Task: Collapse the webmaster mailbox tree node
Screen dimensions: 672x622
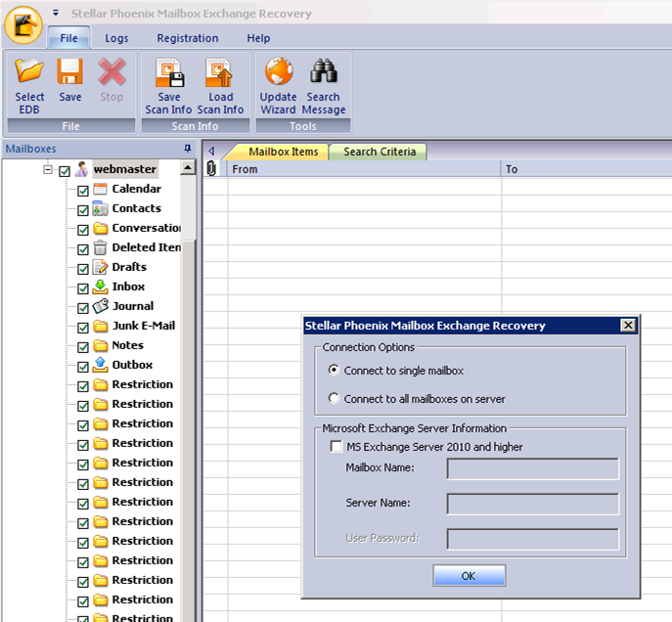Action: tap(48, 169)
